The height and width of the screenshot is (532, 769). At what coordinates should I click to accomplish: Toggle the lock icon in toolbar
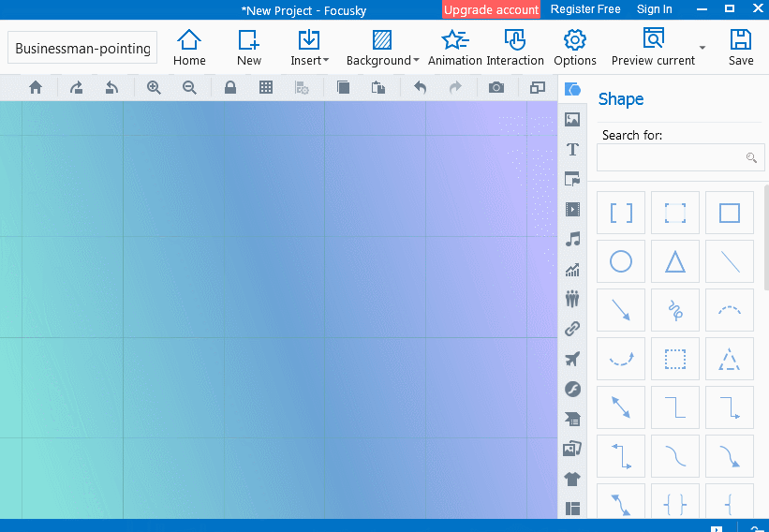coord(229,87)
